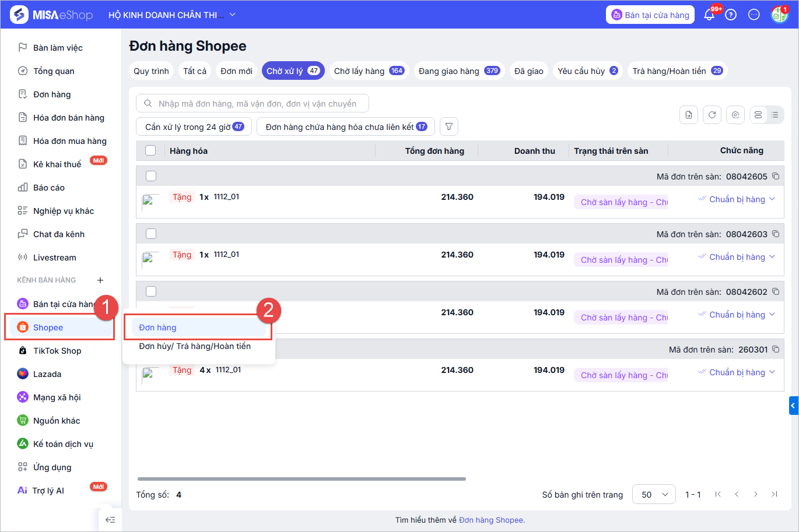Expand Chuẩn bị hàng options for order 260301
This screenshot has width=799, height=532.
pos(772,372)
